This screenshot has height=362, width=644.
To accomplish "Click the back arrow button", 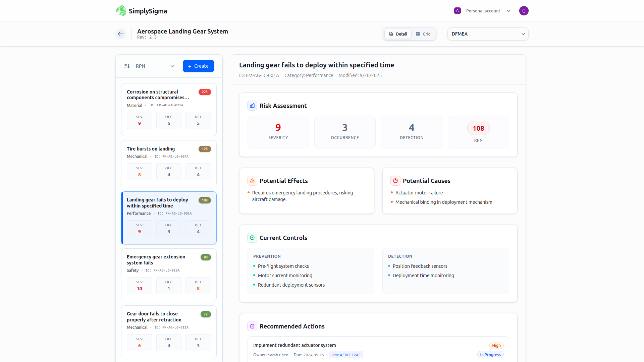I will [x=121, y=34].
